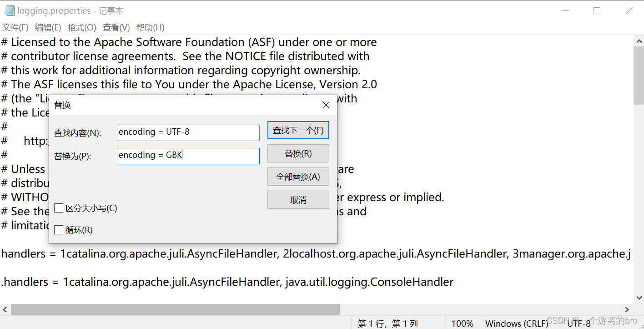Close the 替换 dialog with its X button

(x=326, y=105)
